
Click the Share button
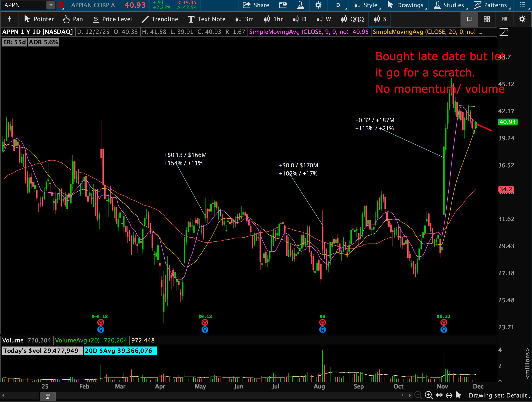tap(256, 5)
